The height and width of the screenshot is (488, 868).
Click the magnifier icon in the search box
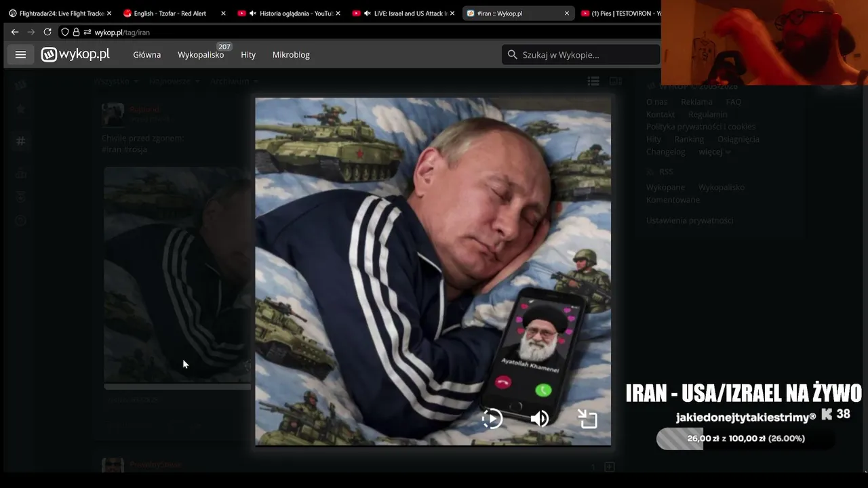pos(512,55)
